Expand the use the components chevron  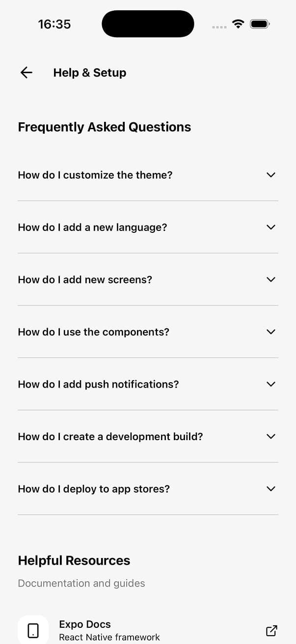pyautogui.click(x=270, y=332)
